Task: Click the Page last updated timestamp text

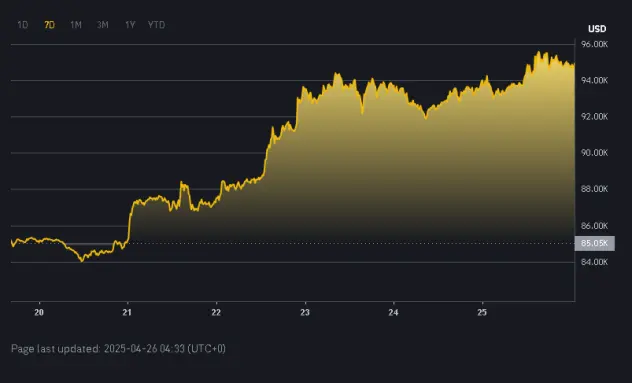Action: 118,349
